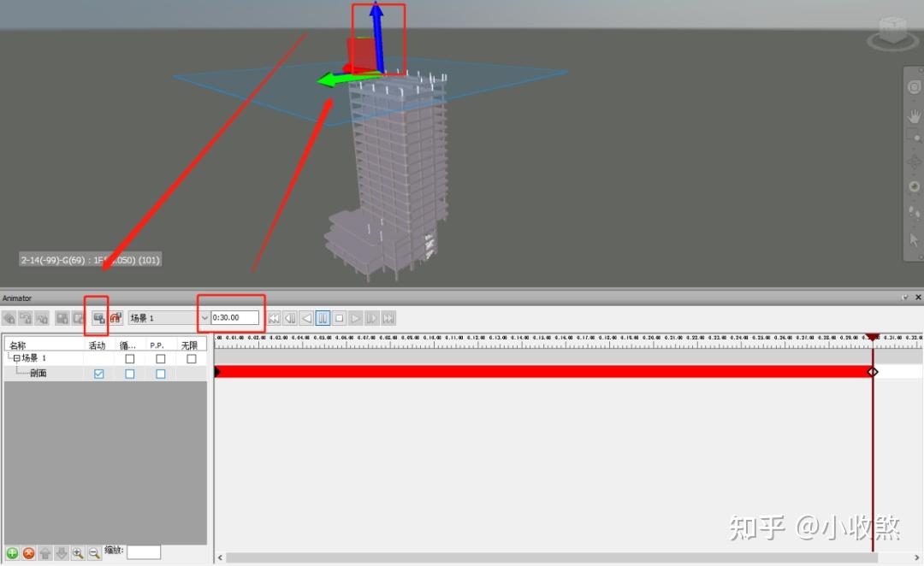Click the highlighted capture keyframe icon

pyautogui.click(x=98, y=317)
